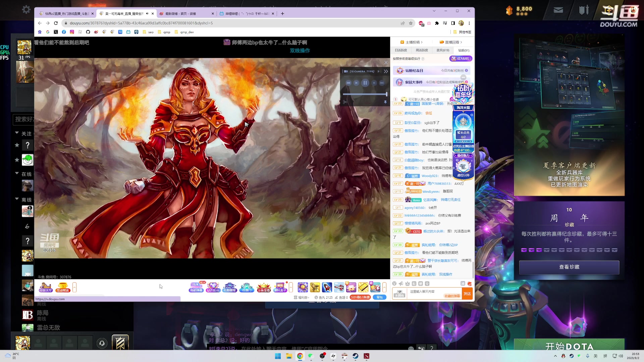Open the 背包 backpack button

[379, 297]
